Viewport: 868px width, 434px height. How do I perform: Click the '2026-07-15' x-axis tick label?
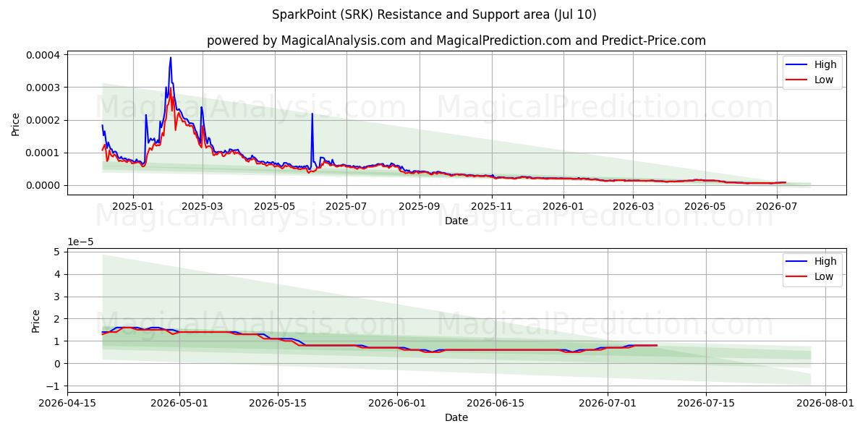(x=705, y=402)
